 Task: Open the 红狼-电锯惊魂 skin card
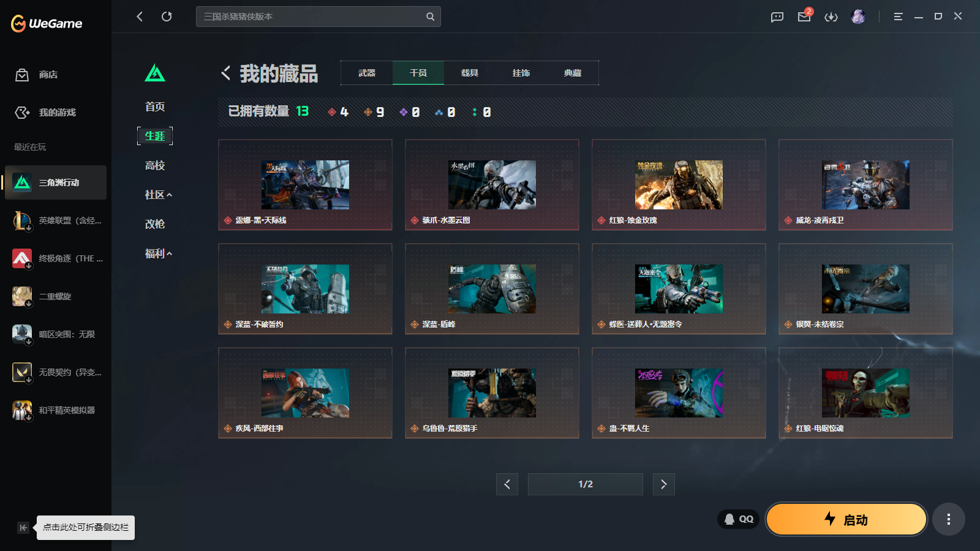click(x=865, y=393)
